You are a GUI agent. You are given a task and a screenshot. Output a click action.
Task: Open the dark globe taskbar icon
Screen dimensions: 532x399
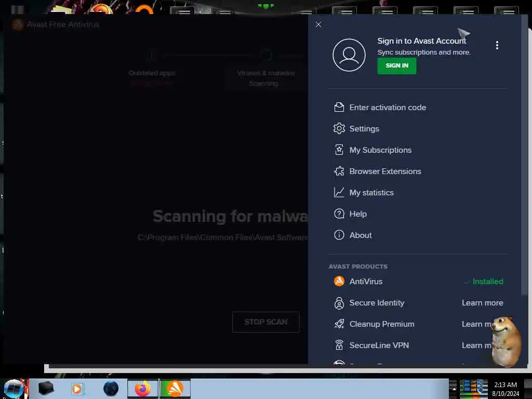click(111, 389)
